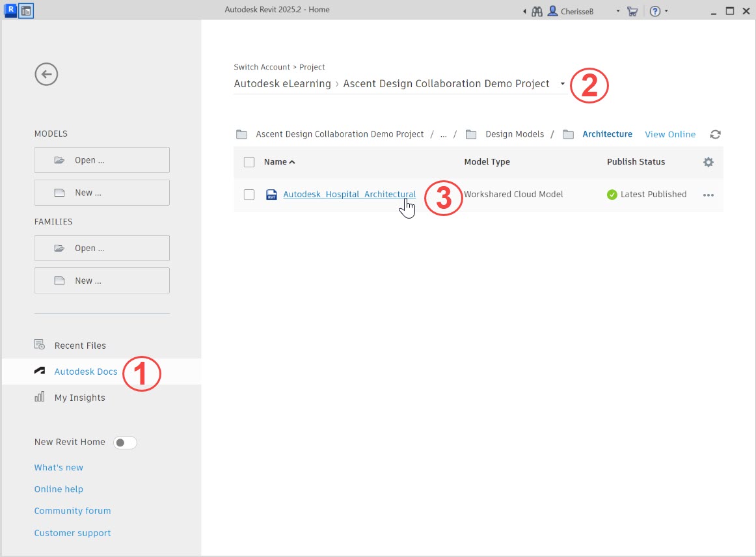Click the Latest Published status text
Image resolution: width=756 pixels, height=557 pixels.
(x=653, y=195)
